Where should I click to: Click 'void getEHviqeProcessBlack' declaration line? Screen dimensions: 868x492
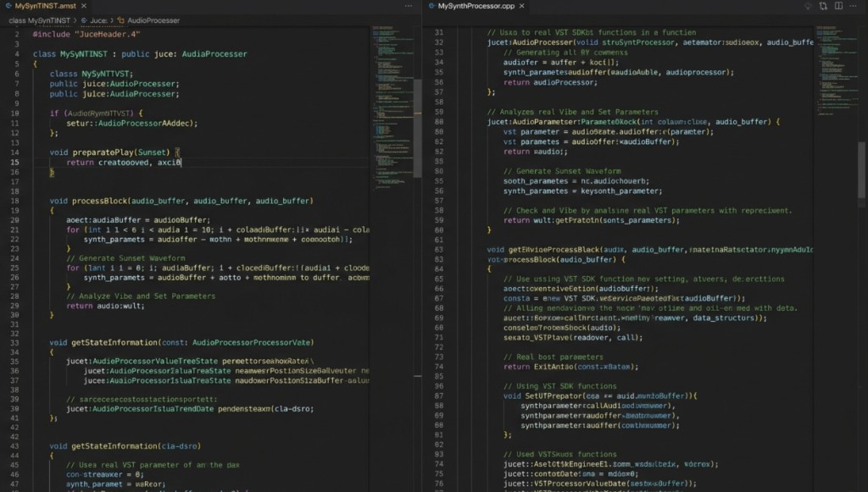650,250
